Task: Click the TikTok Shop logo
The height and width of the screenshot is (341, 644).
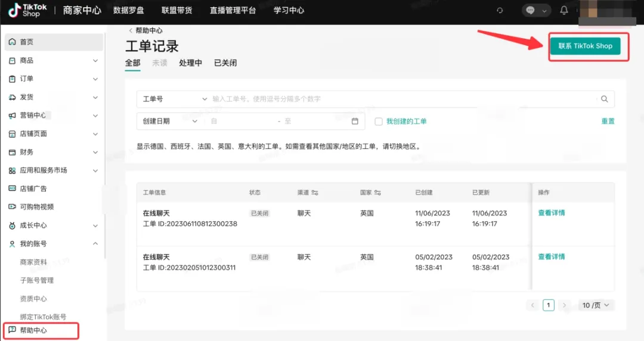Action: click(24, 11)
